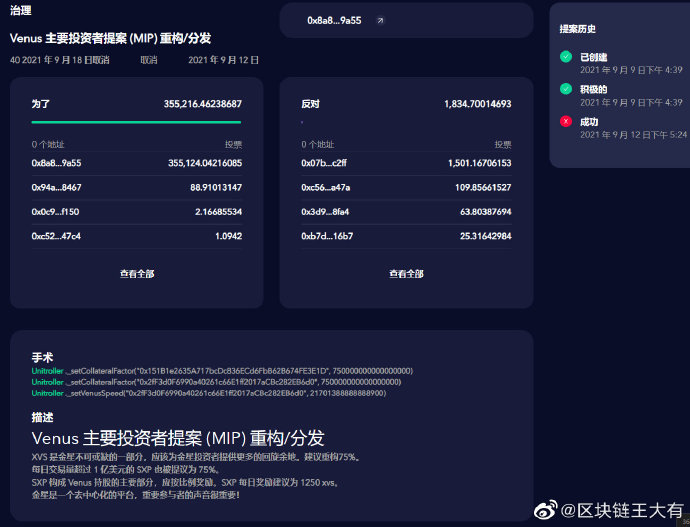The width and height of the screenshot is (690, 527).
Task: Click vote amount 355,124.04216085
Action: click(205, 163)
